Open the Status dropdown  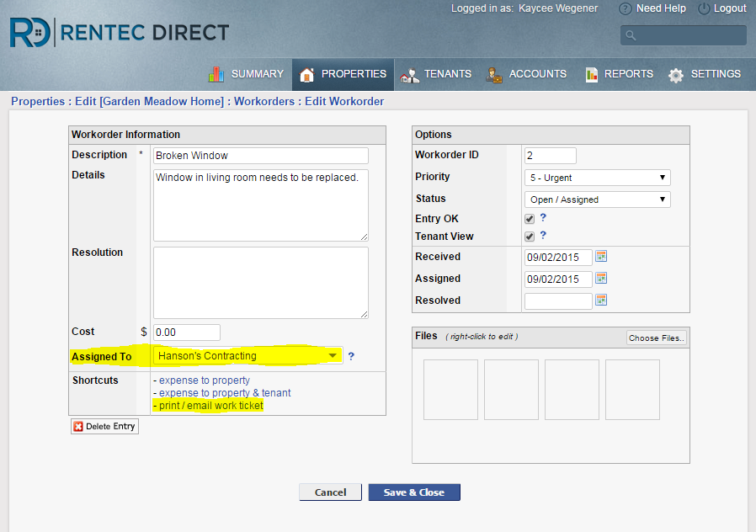[x=597, y=199]
